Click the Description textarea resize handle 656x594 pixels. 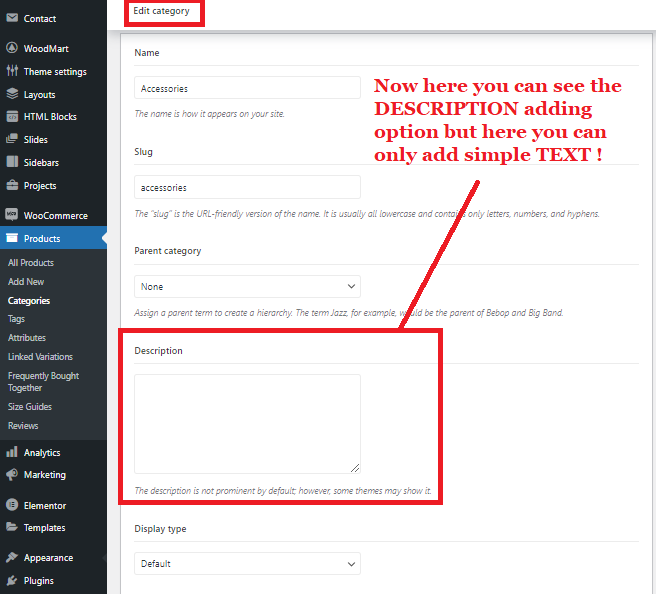[x=355, y=468]
